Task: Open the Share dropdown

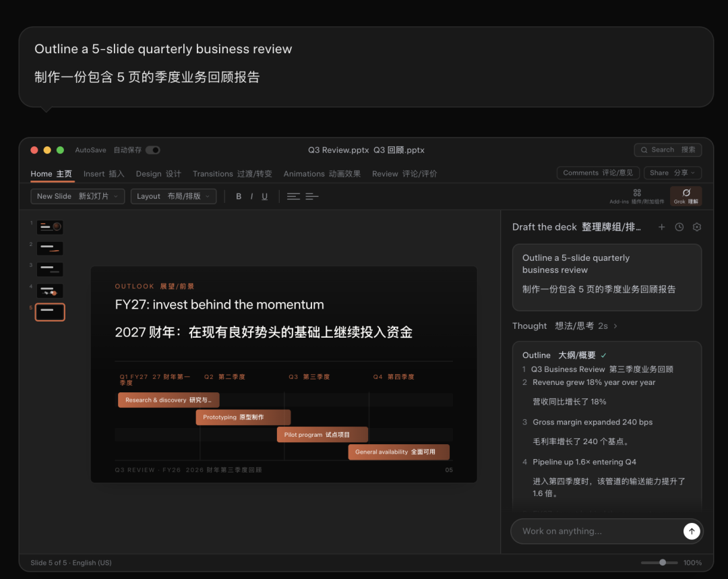Action: click(672, 173)
